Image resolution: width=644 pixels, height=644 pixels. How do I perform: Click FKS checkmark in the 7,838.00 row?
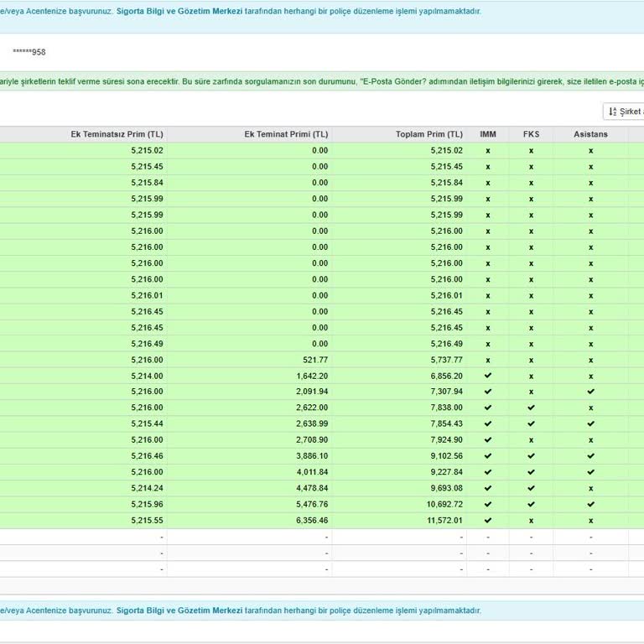(531, 408)
